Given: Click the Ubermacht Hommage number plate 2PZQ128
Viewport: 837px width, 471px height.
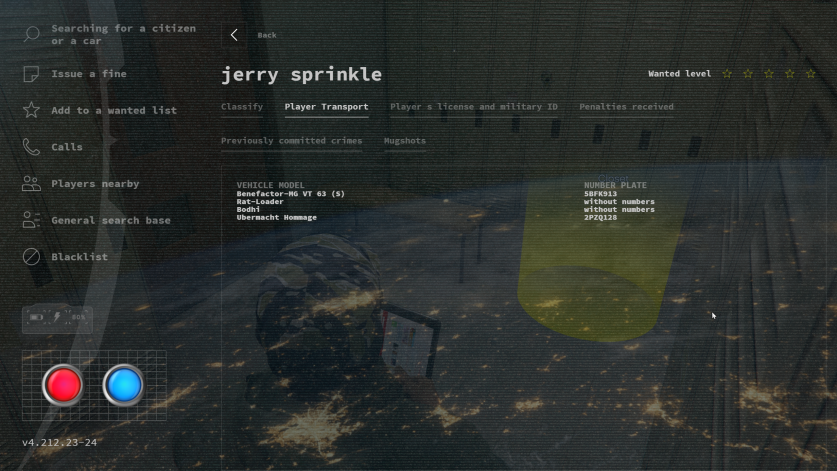Looking at the screenshot, I should pos(601,218).
